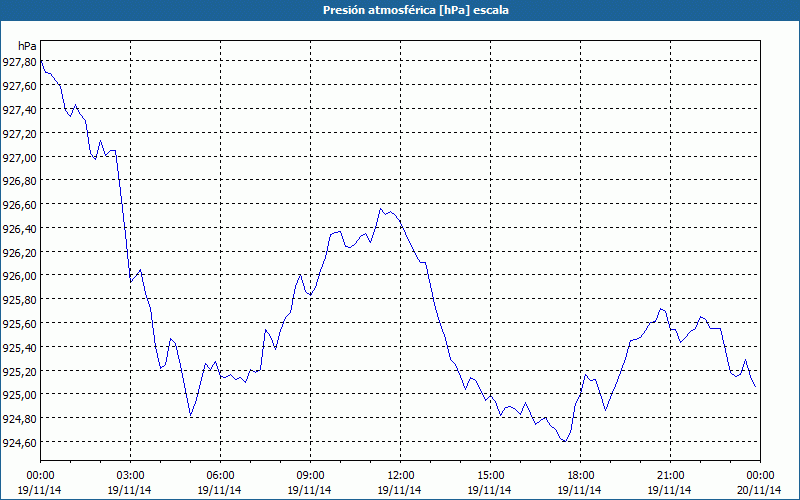Select the 925,60 y-axis value
This screenshot has height=500, width=800.
(20, 323)
